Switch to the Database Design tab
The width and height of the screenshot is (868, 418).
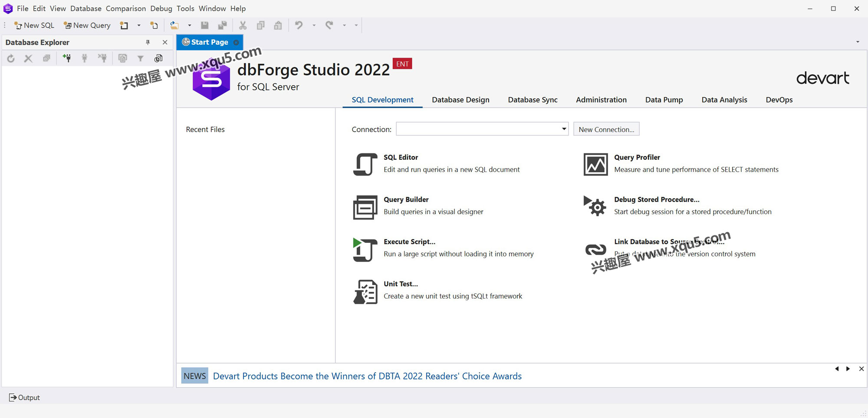pos(460,100)
